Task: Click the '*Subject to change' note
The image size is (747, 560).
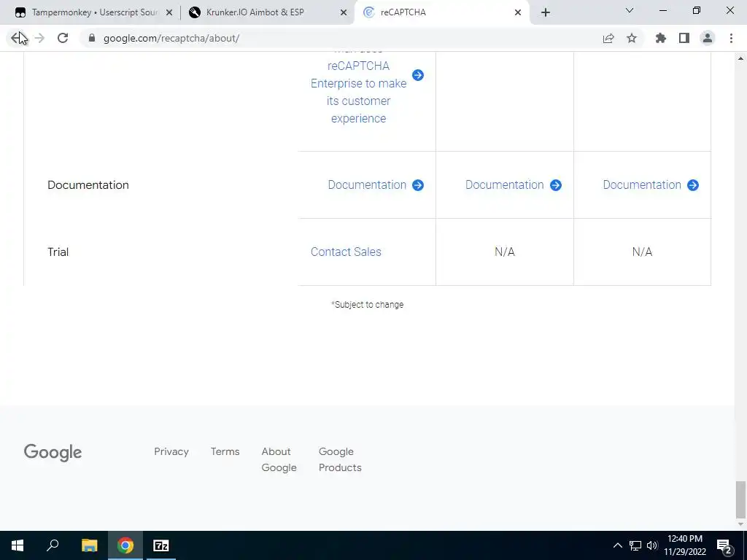Action: 368,304
